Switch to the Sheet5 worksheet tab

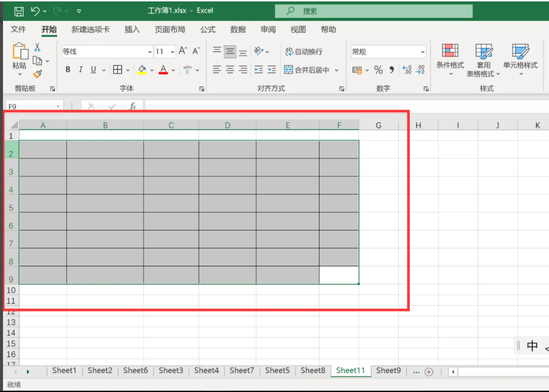coord(277,371)
